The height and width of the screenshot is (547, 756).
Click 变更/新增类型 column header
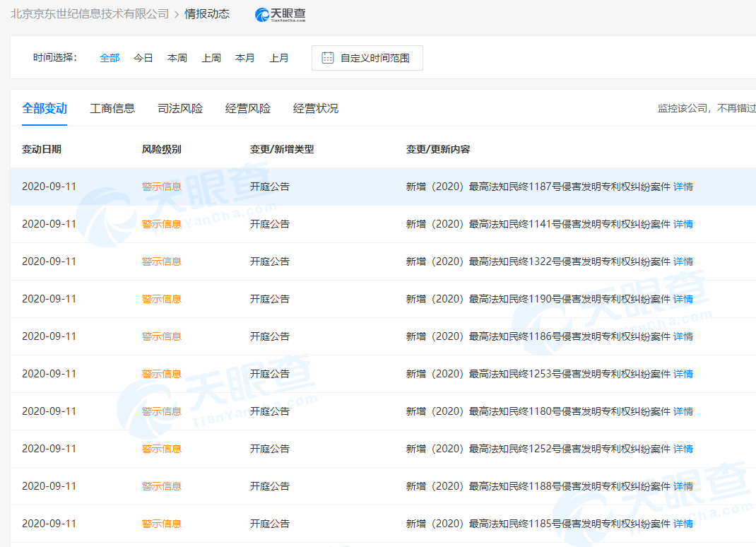point(282,150)
